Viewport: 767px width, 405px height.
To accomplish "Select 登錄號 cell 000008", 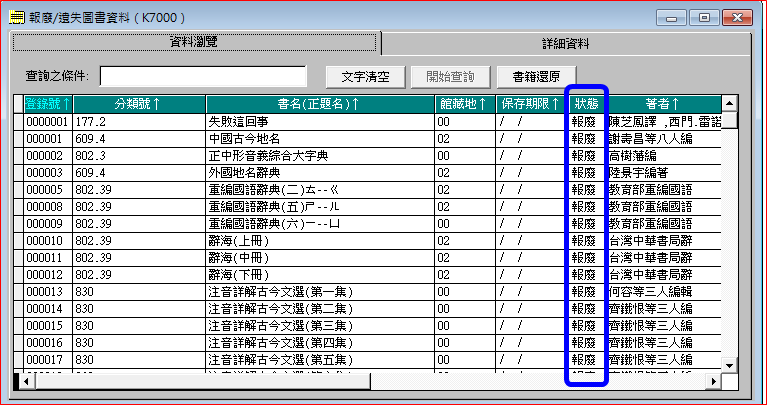I will tap(48, 207).
